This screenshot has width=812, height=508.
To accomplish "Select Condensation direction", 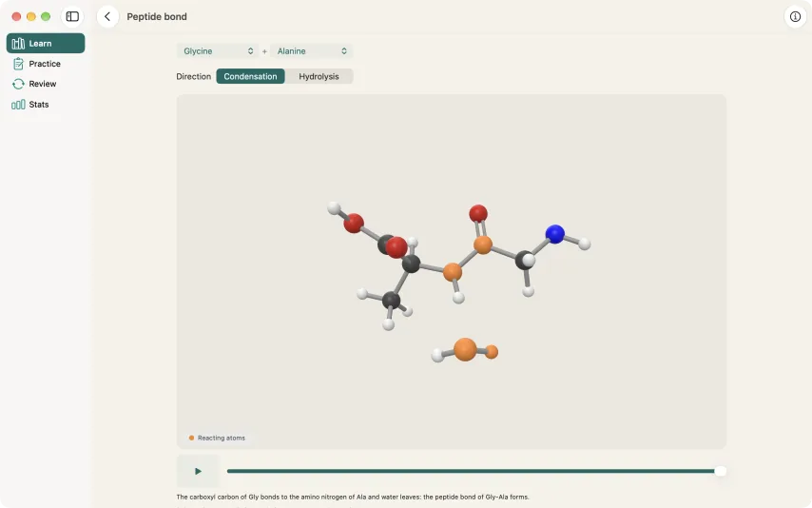I will pos(250,76).
